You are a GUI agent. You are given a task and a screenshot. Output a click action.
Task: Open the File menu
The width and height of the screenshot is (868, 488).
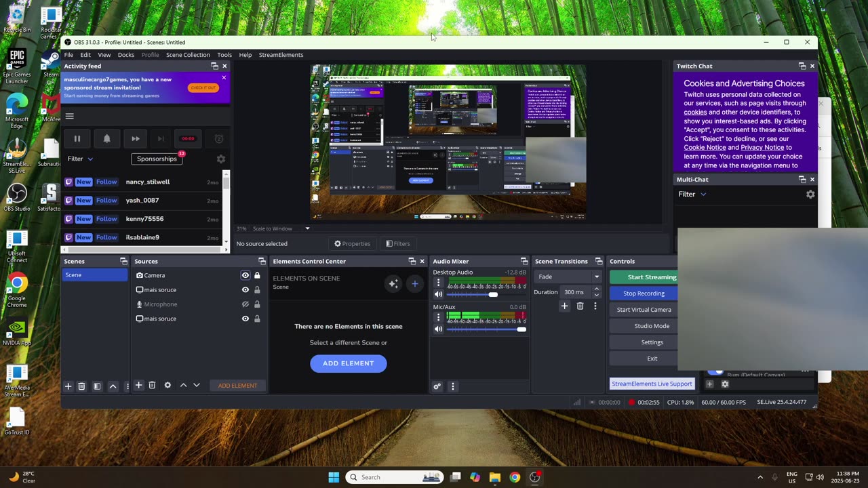click(68, 55)
